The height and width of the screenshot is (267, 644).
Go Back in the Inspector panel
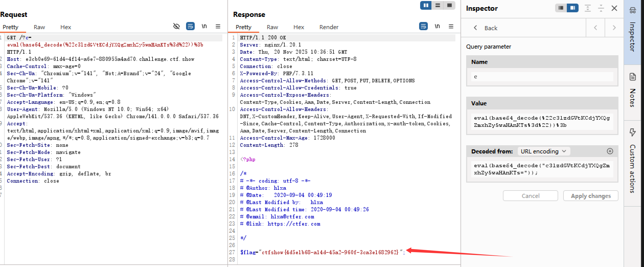[x=486, y=28]
